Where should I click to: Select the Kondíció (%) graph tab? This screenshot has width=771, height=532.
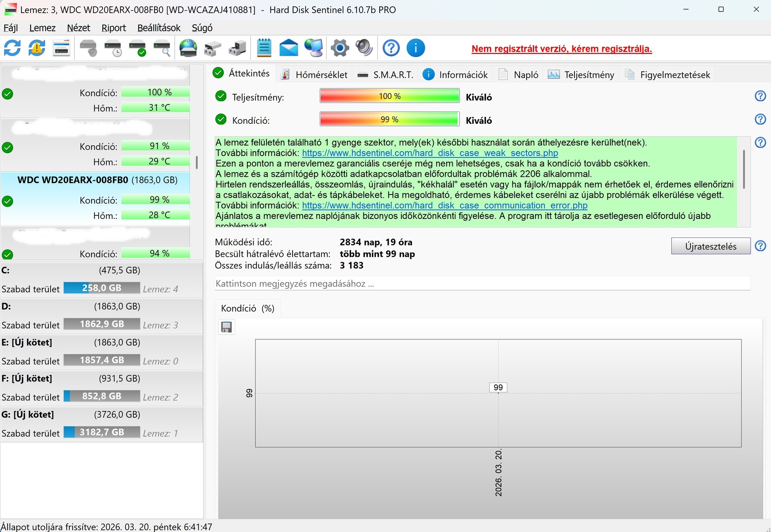pyautogui.click(x=248, y=308)
